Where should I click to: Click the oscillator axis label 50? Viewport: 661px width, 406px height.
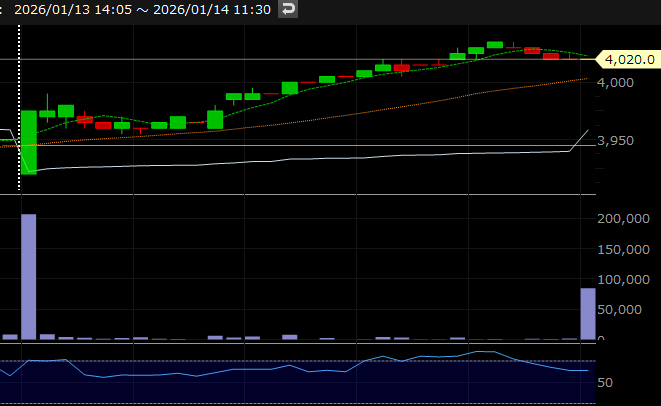[x=604, y=383]
